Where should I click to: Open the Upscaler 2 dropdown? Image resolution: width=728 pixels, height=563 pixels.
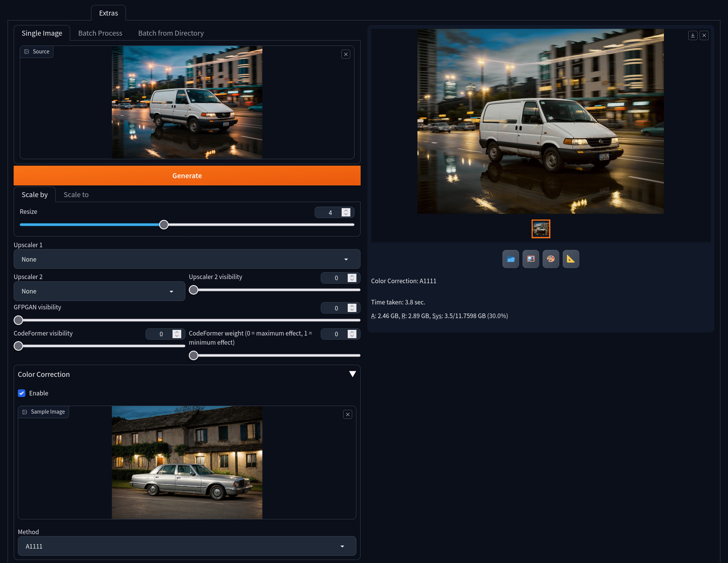pos(99,291)
